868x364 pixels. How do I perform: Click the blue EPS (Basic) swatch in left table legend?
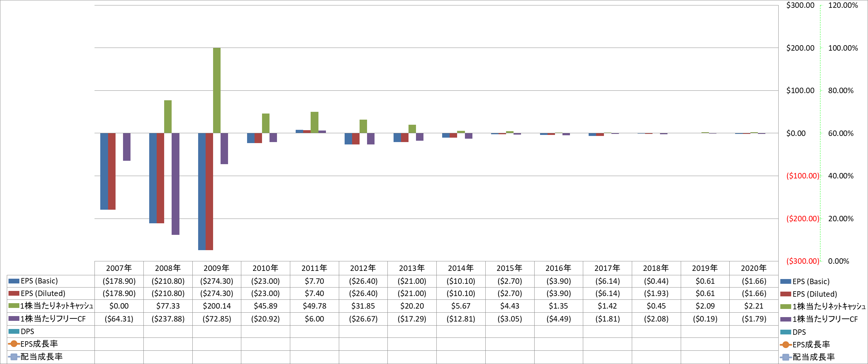coord(14,281)
